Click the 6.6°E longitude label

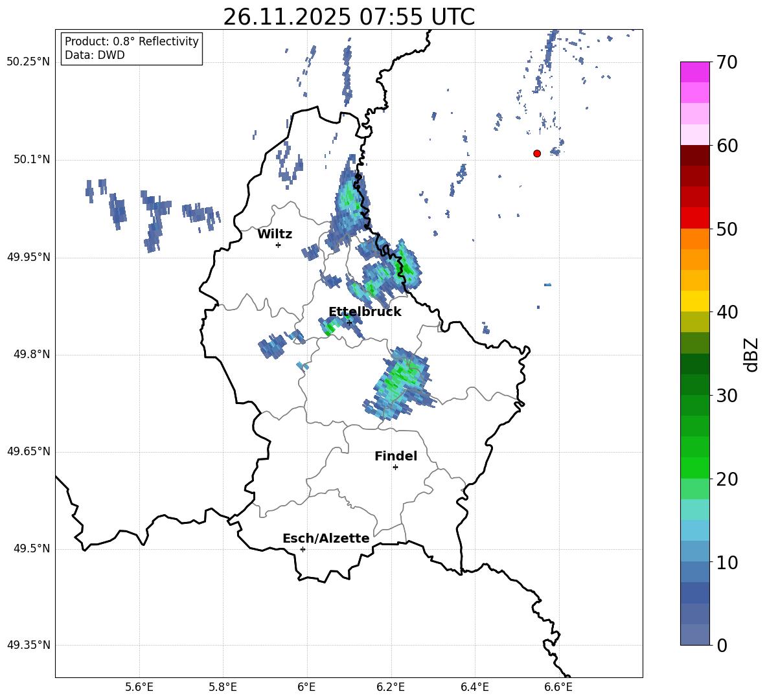[558, 687]
